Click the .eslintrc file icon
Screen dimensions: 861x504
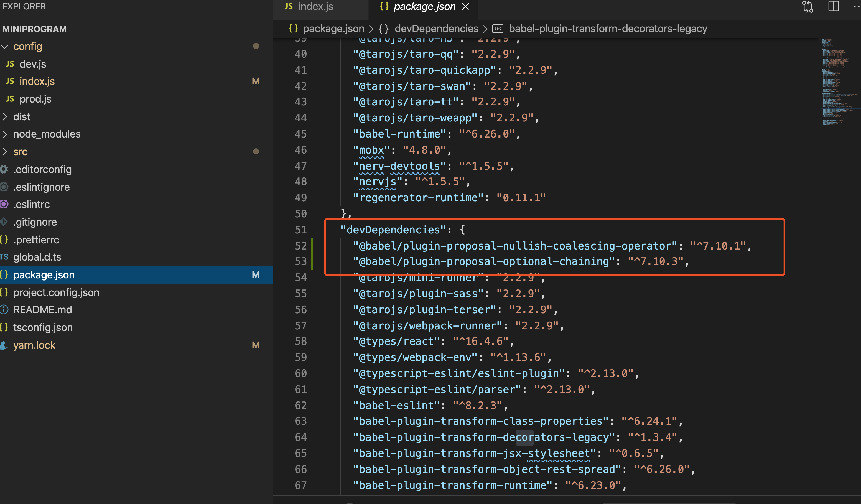pyautogui.click(x=4, y=204)
